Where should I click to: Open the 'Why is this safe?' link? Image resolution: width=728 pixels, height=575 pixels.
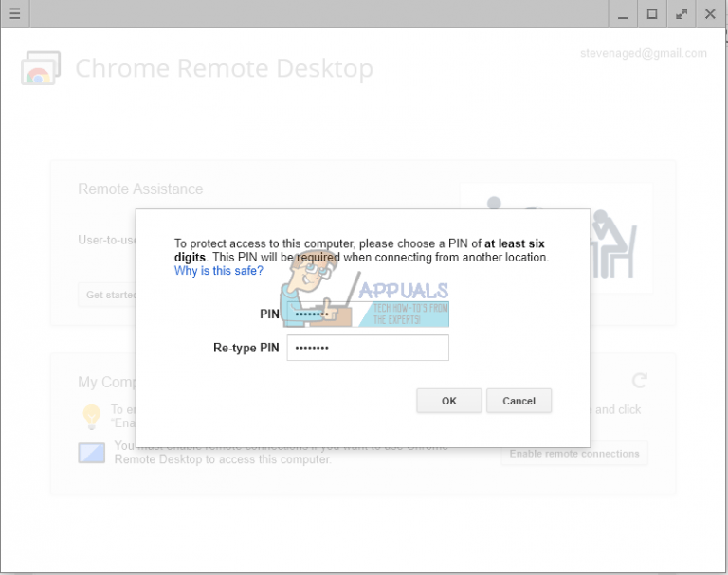(x=219, y=271)
